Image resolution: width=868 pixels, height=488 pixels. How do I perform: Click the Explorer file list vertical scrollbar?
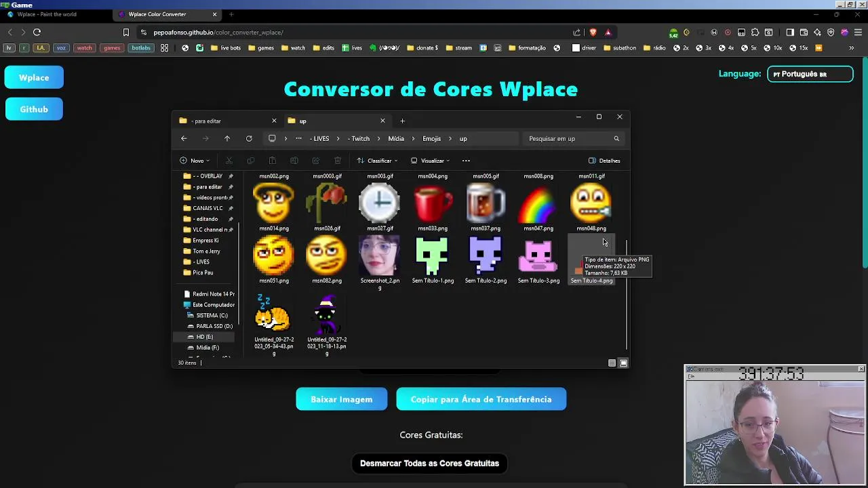click(x=627, y=295)
